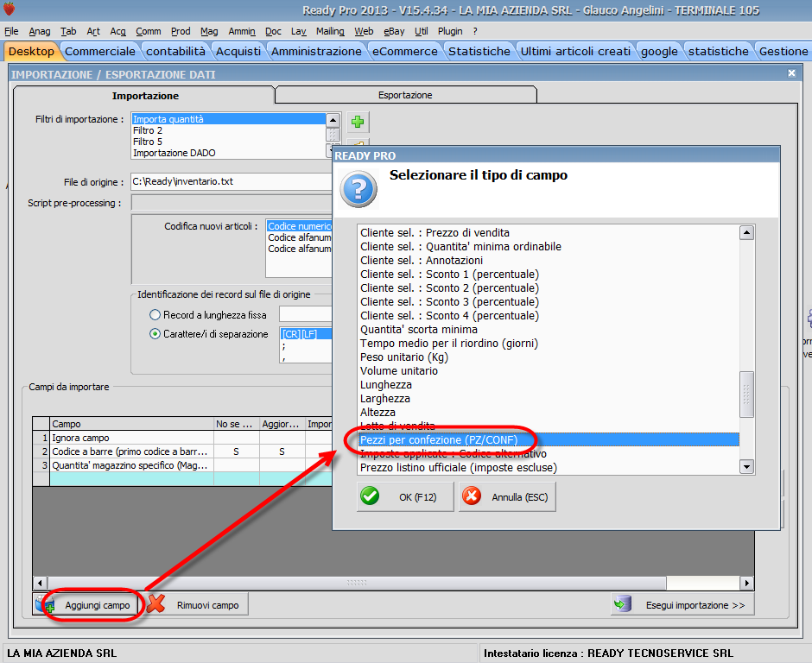Open the Mag menu
Image resolution: width=812 pixels, height=663 pixels.
click(x=209, y=31)
